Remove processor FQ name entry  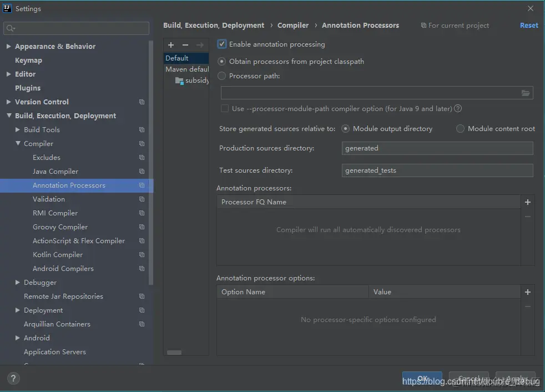coord(528,217)
